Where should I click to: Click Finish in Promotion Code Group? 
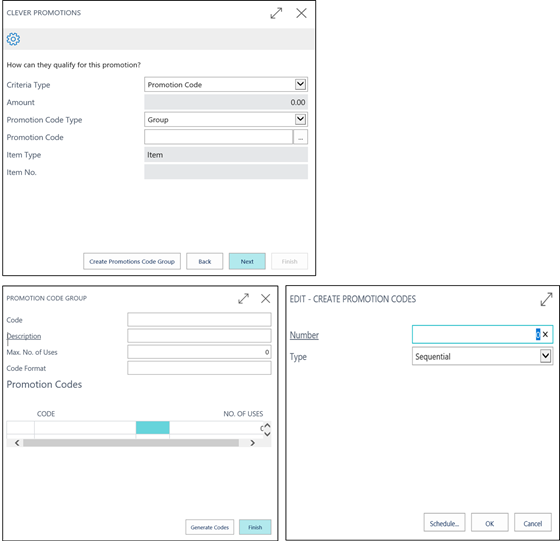point(255,527)
